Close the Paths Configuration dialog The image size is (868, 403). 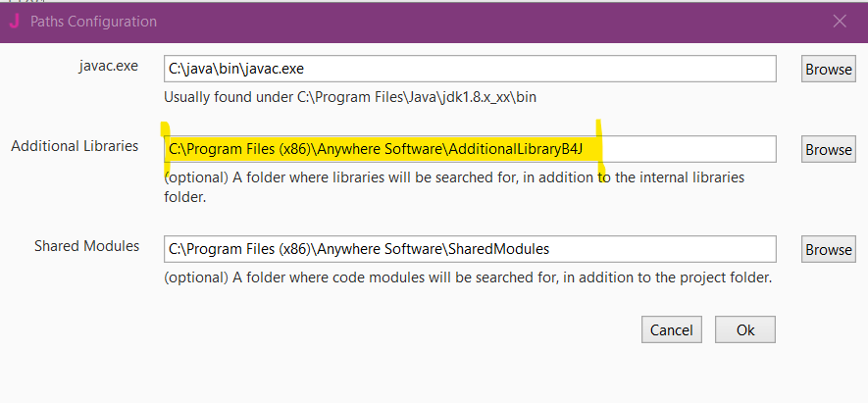pos(840,21)
